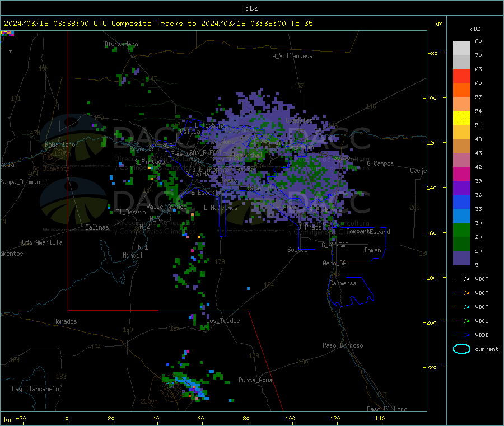Click the Valle_Grande location label
504x426 pixels.
coord(166,207)
